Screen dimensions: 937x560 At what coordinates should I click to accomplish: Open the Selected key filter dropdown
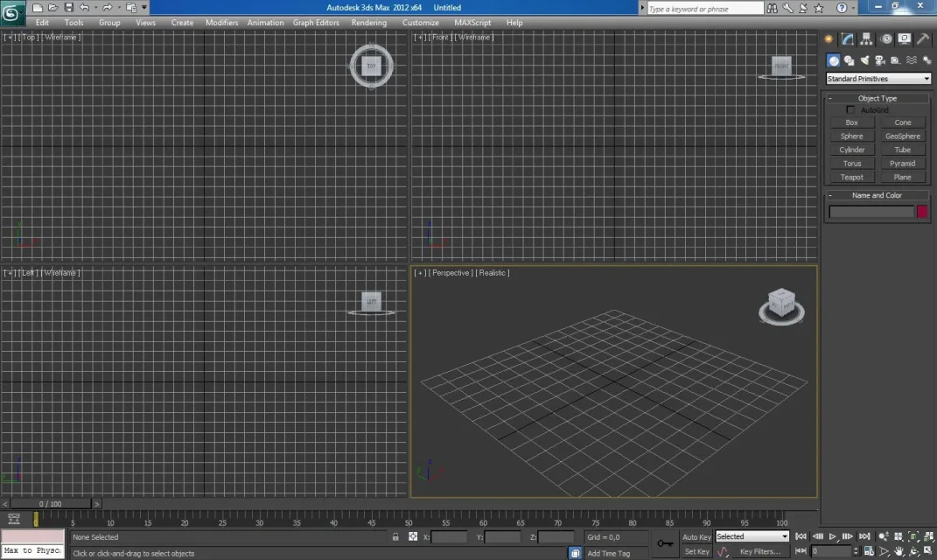pyautogui.click(x=752, y=536)
